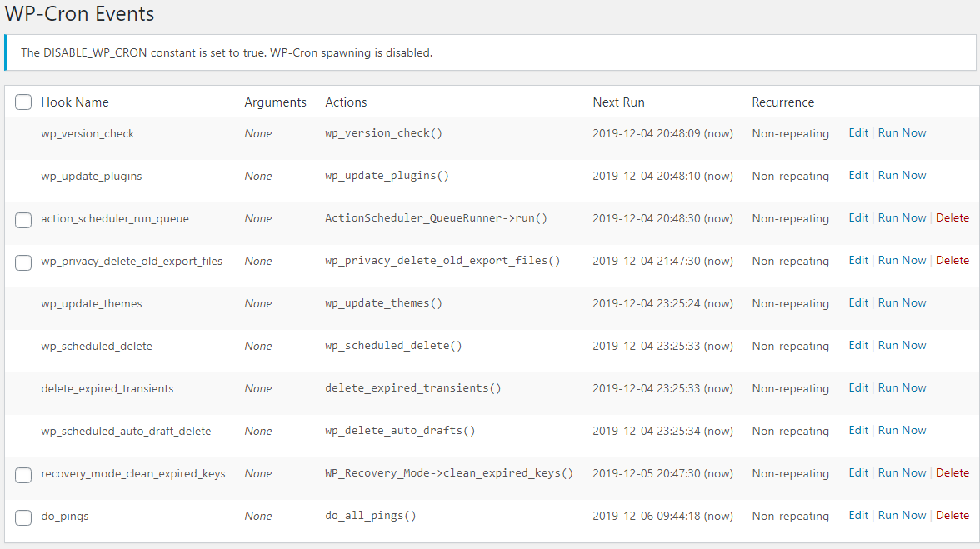Run wp_scheduled_auto_draft_delete now
The height and width of the screenshot is (549, 980).
[902, 431]
